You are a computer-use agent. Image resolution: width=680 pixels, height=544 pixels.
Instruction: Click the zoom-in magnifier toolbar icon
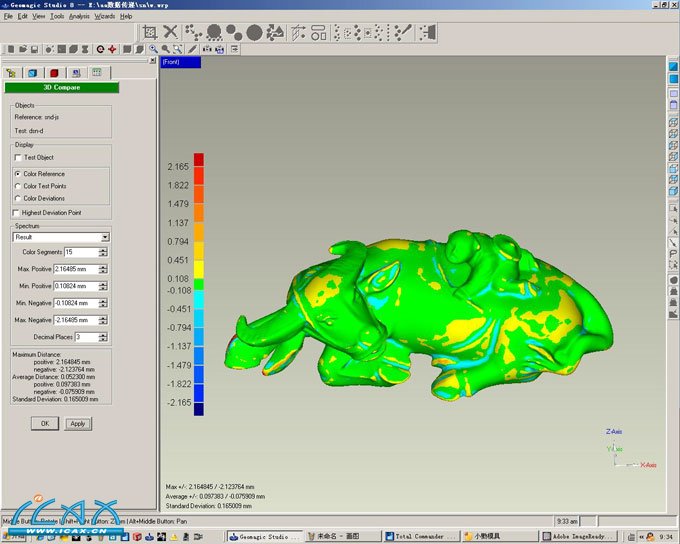pyautogui.click(x=153, y=48)
